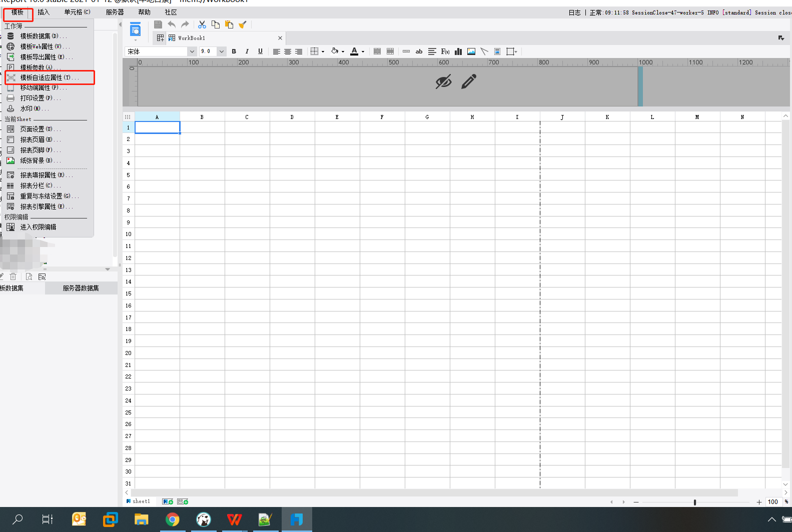Screen dimensions: 792x532
Task: Click the insert image icon
Action: 471,51
